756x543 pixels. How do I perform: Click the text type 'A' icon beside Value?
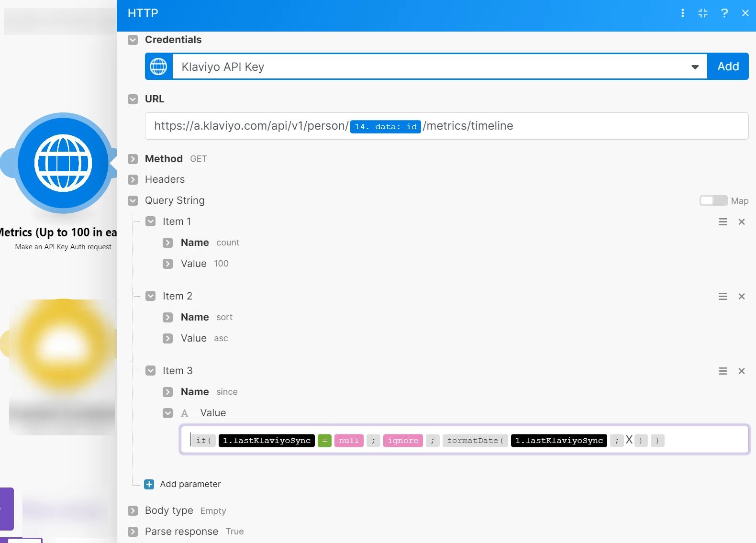185,413
